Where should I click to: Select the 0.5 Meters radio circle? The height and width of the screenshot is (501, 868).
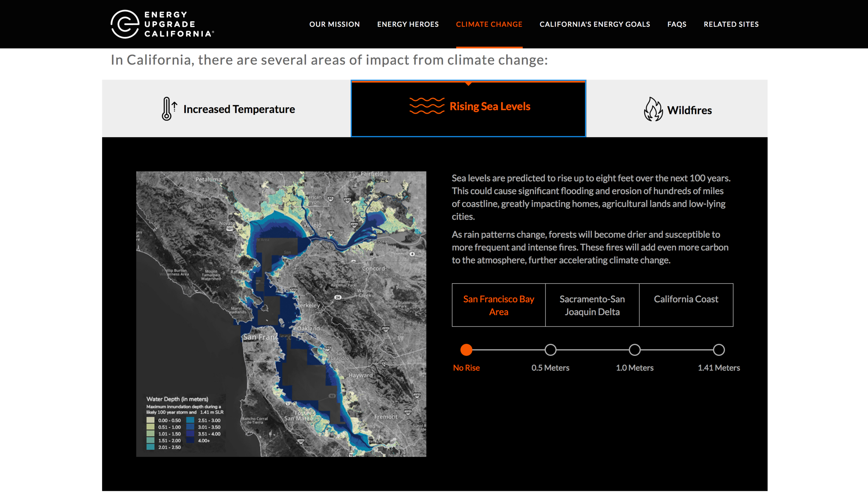tap(550, 350)
